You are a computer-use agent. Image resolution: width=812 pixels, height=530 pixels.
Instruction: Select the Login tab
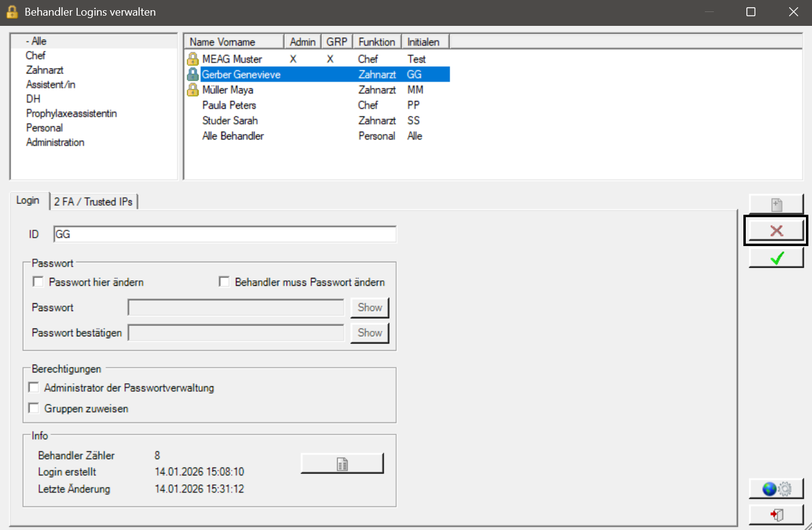click(28, 200)
